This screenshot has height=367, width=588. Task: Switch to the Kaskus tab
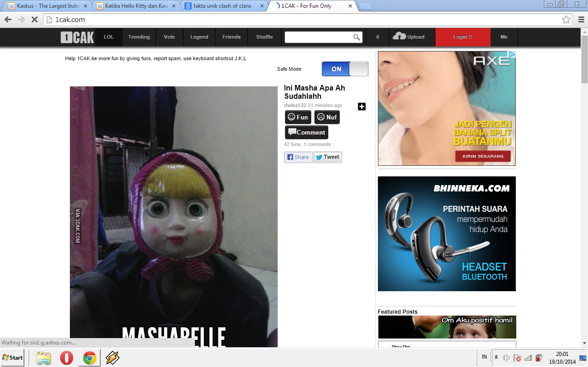coord(47,6)
